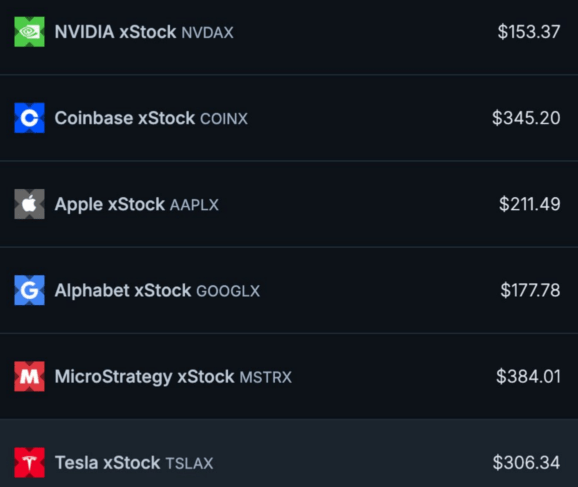
Task: Open the highlighted Tesla xStock name
Action: pos(107,463)
